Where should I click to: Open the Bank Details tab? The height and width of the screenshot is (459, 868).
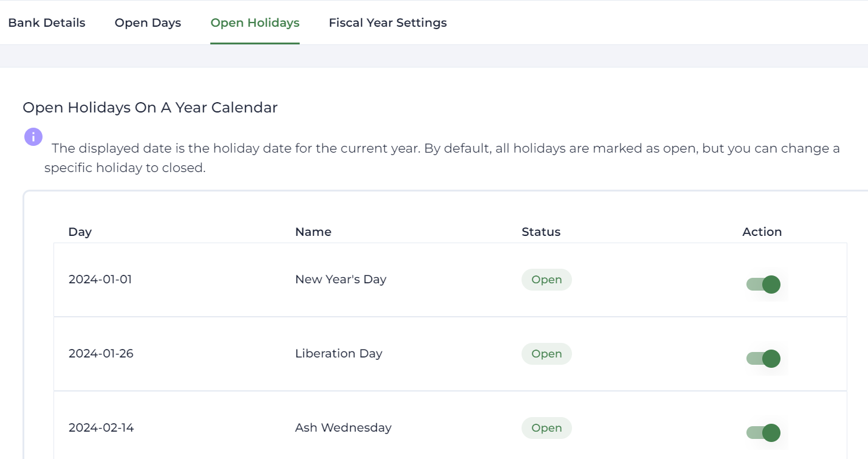click(x=47, y=23)
